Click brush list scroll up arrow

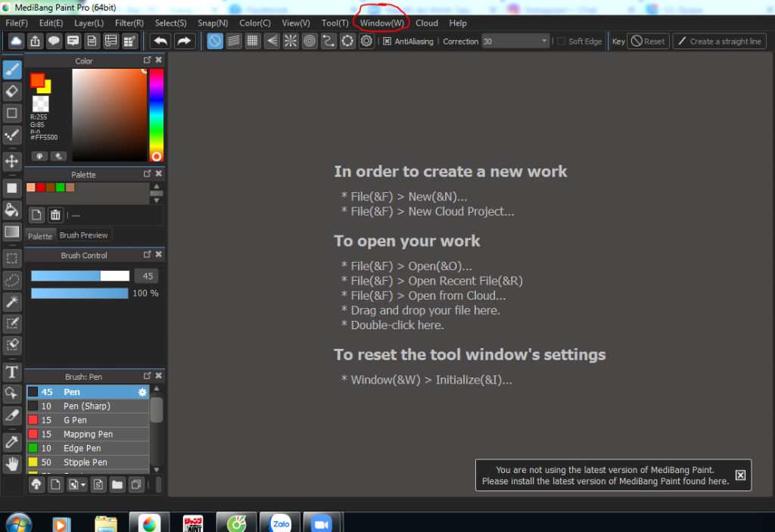click(x=157, y=389)
